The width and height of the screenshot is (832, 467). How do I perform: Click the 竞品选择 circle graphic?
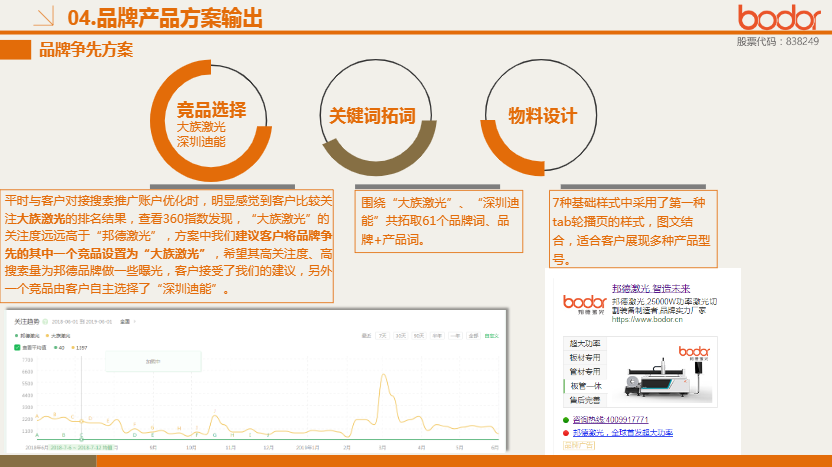211,120
